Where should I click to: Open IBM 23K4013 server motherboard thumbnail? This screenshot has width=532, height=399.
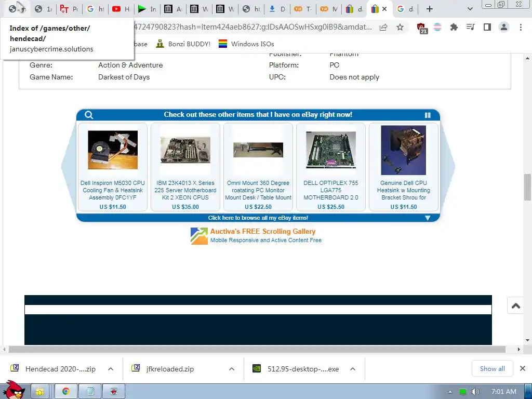[x=185, y=150]
